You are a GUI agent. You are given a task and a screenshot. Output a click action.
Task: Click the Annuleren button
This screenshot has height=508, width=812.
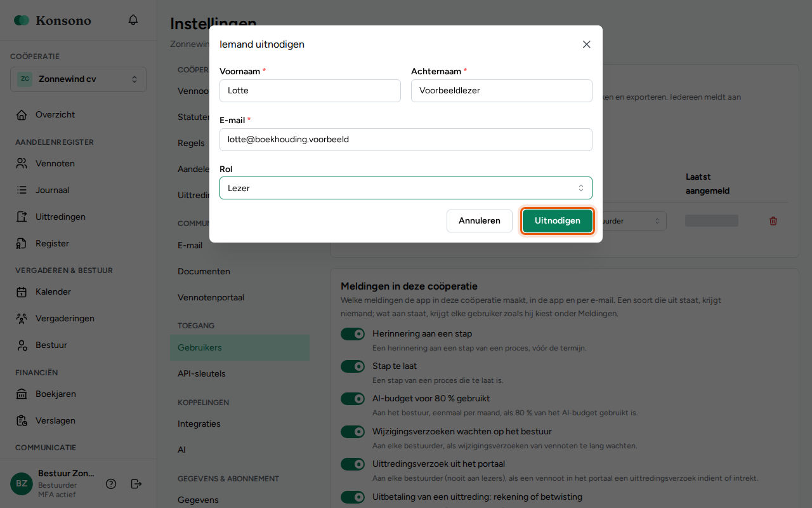[x=480, y=221]
